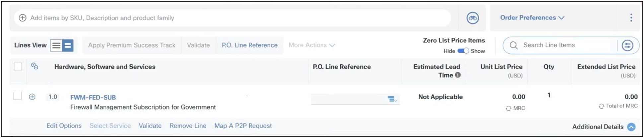Screen dimensions: 644x138
Task: Click the line-item filter icon
Action: pos(627,45)
